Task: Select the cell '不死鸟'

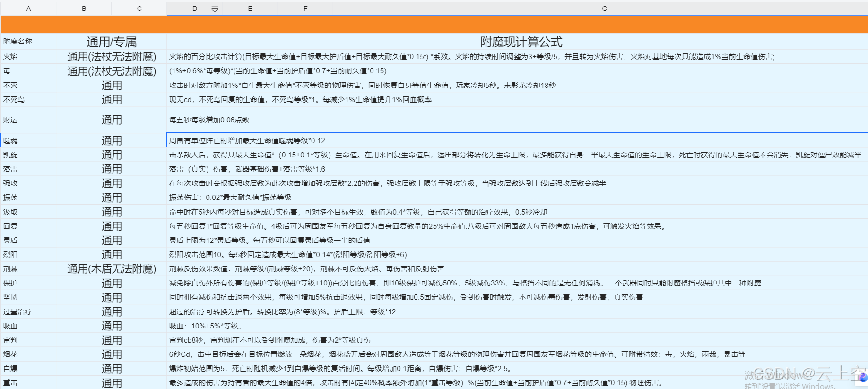Action: (28, 99)
